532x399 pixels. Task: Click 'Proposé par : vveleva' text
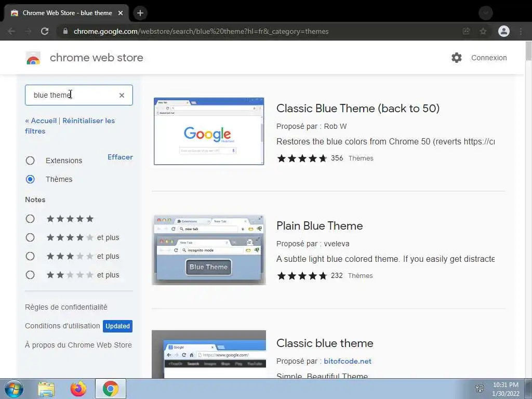tap(313, 244)
